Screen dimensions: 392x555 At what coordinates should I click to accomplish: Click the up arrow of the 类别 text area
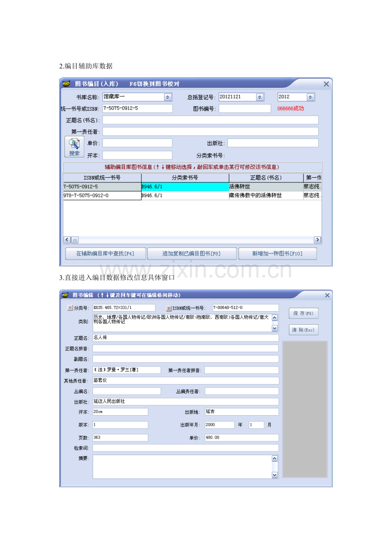[276, 317]
